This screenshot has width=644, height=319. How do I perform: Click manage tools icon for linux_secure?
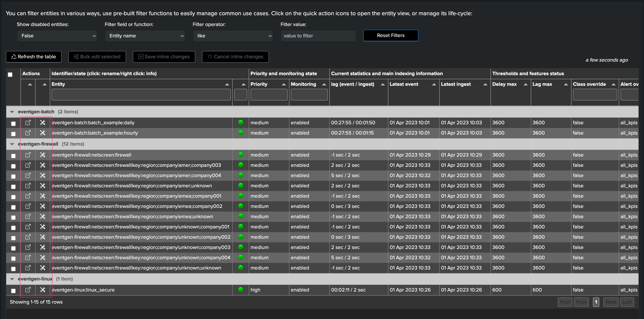tap(43, 290)
